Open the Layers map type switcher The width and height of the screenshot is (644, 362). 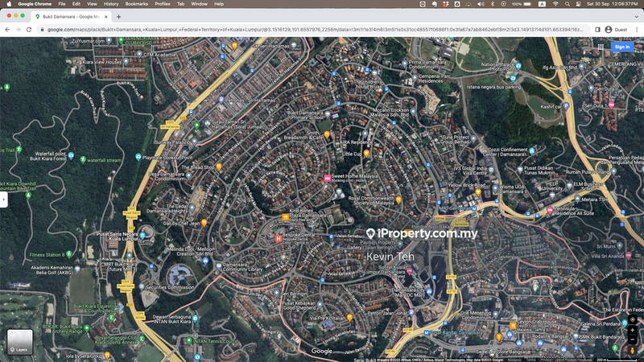[20, 342]
